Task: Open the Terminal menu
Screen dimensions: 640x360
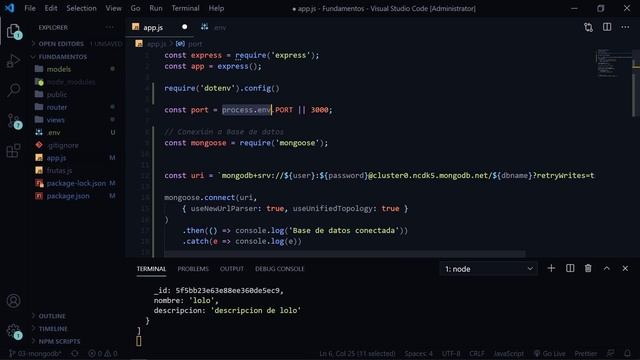Action: click(185, 8)
